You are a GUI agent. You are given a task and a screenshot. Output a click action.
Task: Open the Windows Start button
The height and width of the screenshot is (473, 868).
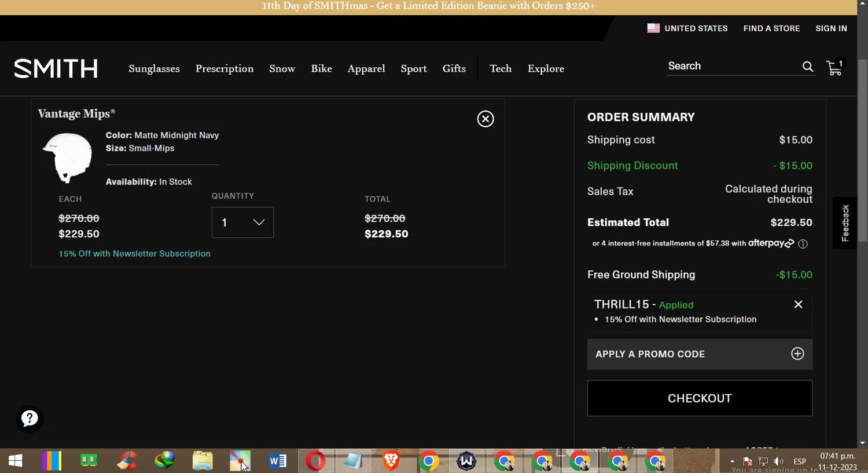[16, 461]
